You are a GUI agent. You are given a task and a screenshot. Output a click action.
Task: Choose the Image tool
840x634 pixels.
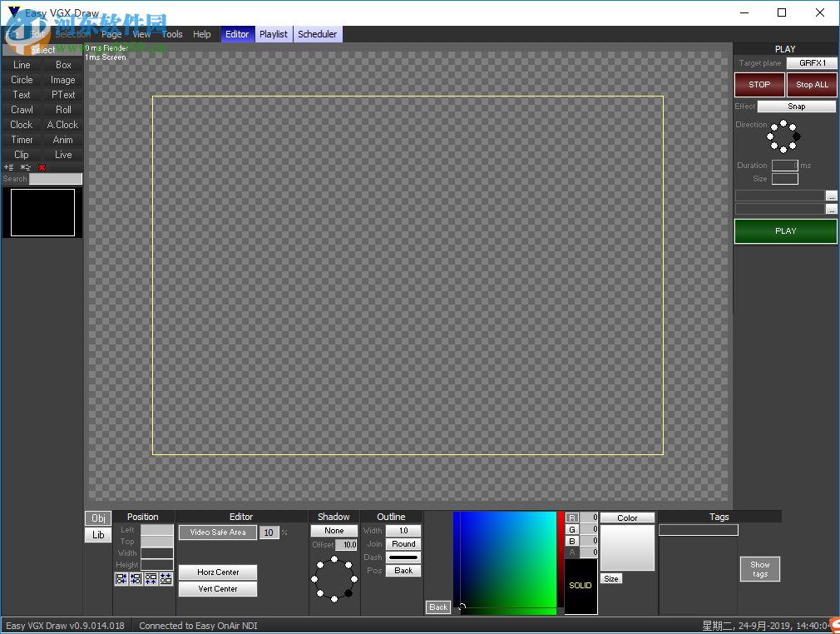pyautogui.click(x=63, y=80)
